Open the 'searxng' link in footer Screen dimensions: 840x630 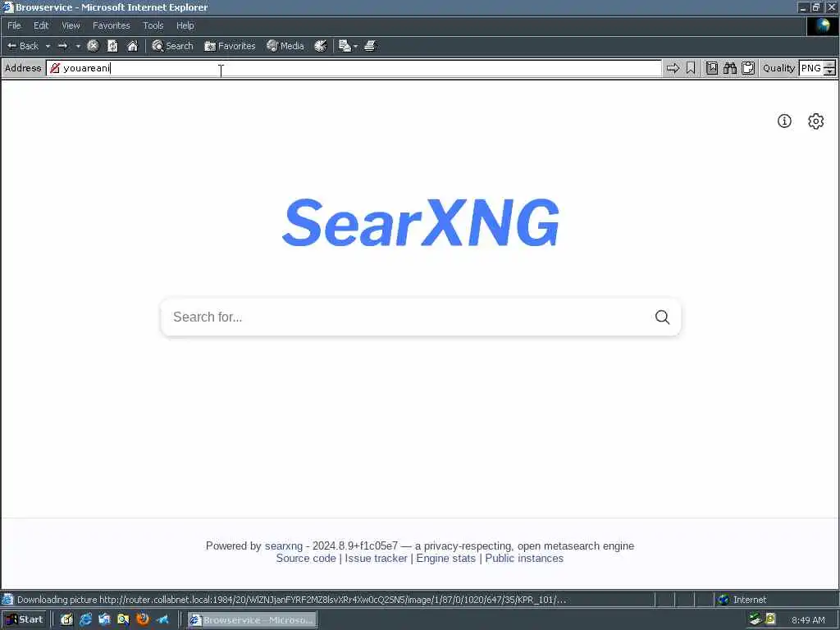(283, 546)
